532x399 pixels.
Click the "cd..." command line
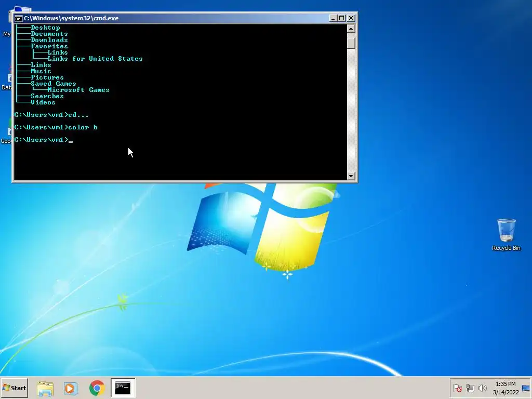click(51, 115)
